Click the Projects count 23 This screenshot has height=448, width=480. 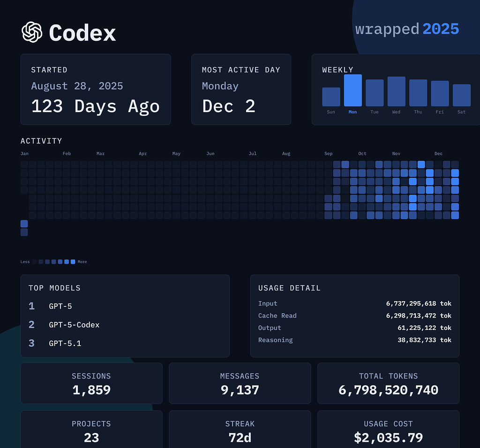(x=91, y=438)
